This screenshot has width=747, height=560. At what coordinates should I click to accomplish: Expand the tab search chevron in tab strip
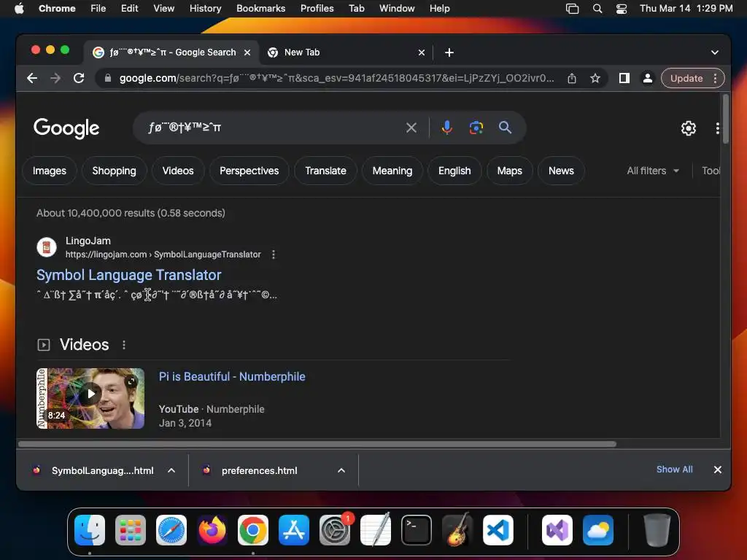pyautogui.click(x=715, y=52)
